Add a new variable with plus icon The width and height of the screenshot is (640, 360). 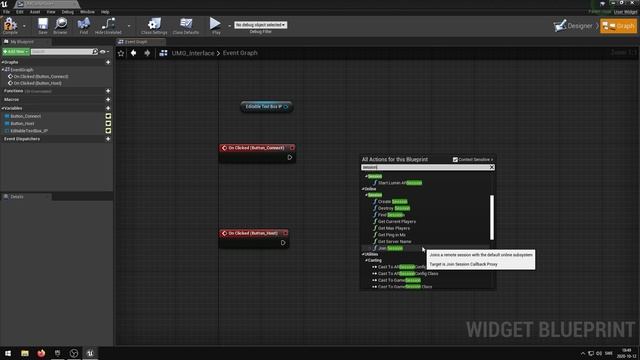(x=108, y=109)
